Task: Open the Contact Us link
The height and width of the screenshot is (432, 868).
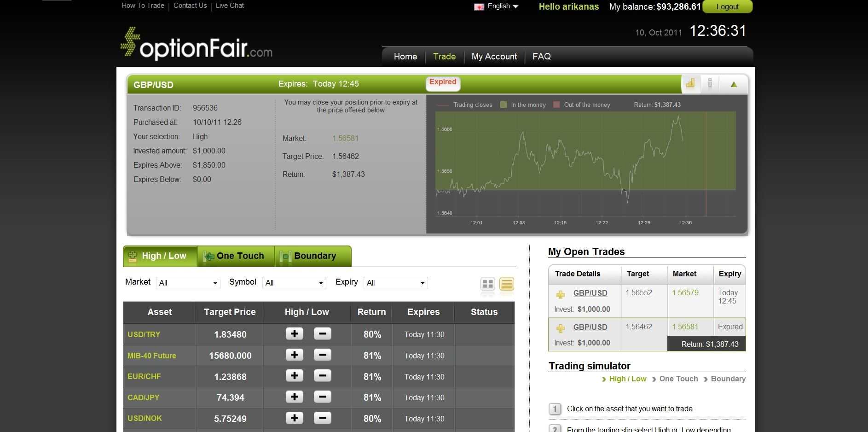Action: pos(190,6)
